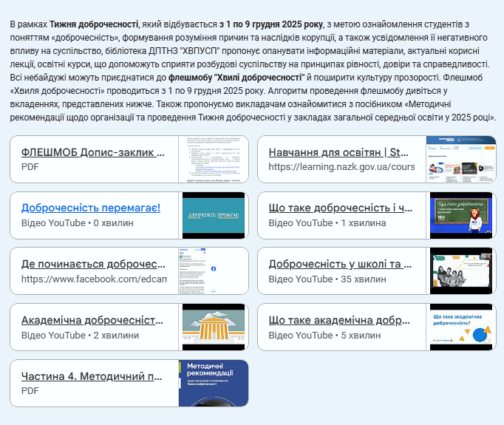Open Де починається доброчесність Facebook link
This screenshot has width=504, height=425.
(92, 264)
